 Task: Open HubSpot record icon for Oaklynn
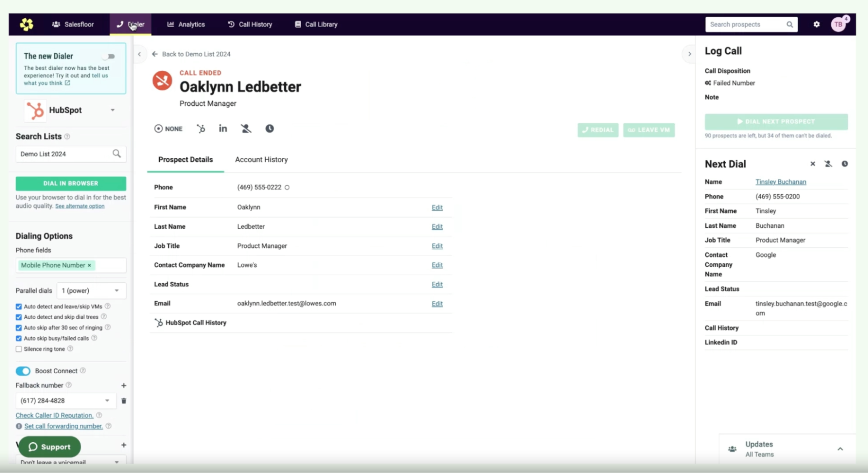pos(201,129)
